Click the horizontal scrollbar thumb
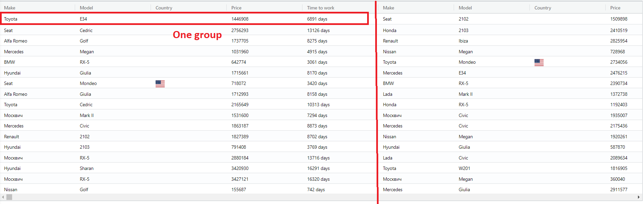Image resolution: width=644 pixels, height=204 pixels. tap(9, 197)
